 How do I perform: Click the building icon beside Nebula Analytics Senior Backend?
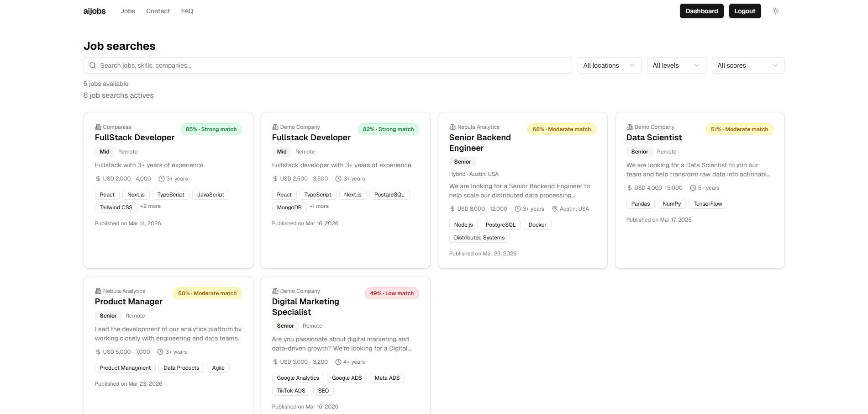click(x=452, y=127)
